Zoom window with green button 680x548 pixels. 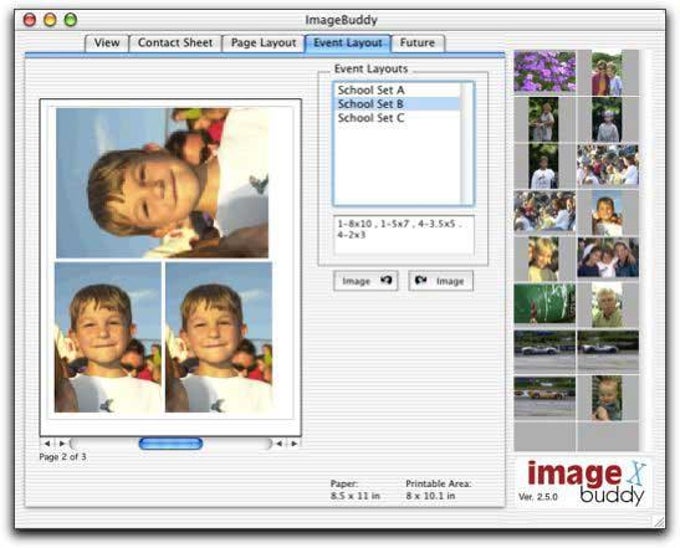pyautogui.click(x=70, y=20)
